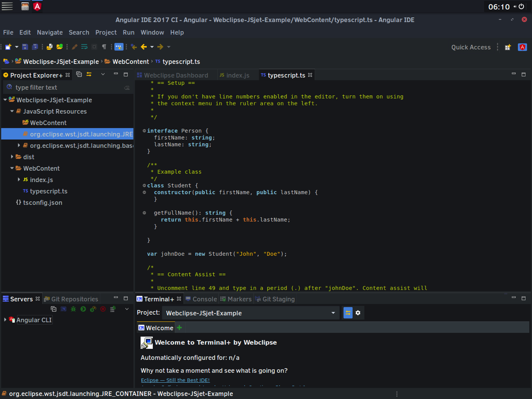Click the yellow Back arrow
The width and height of the screenshot is (532, 399).
(144, 47)
